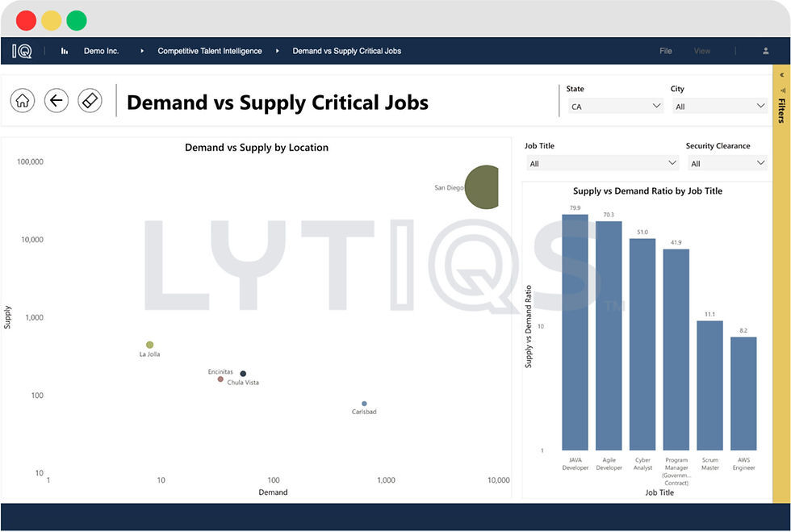Click the Back arrow button
791x532 pixels.
(x=56, y=100)
